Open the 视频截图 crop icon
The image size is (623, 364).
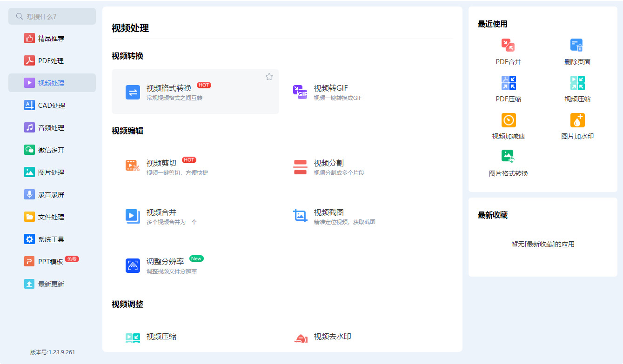[300, 216]
